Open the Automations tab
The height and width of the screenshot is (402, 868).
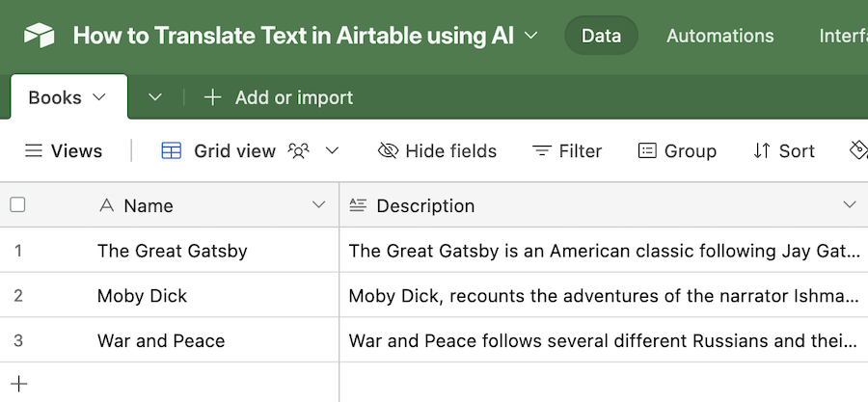click(x=719, y=36)
